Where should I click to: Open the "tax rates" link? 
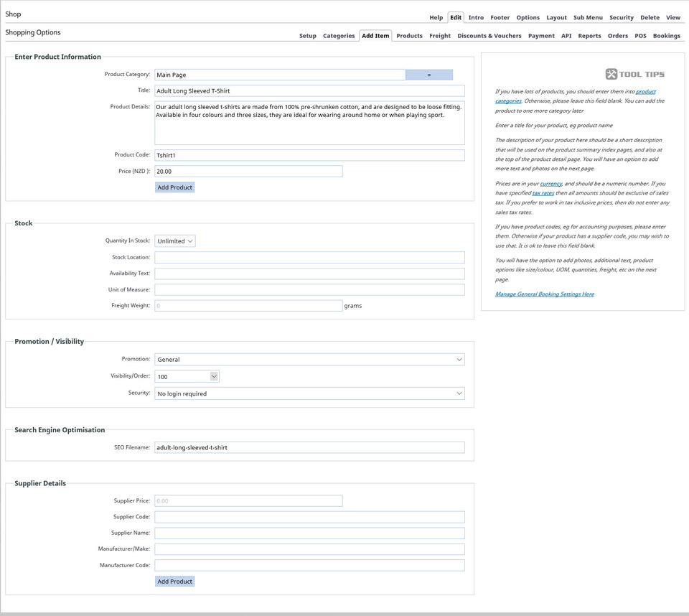[543, 193]
